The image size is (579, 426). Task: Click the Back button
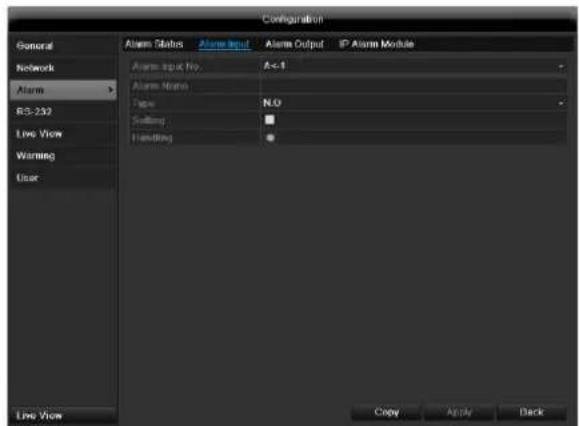pos(532,412)
